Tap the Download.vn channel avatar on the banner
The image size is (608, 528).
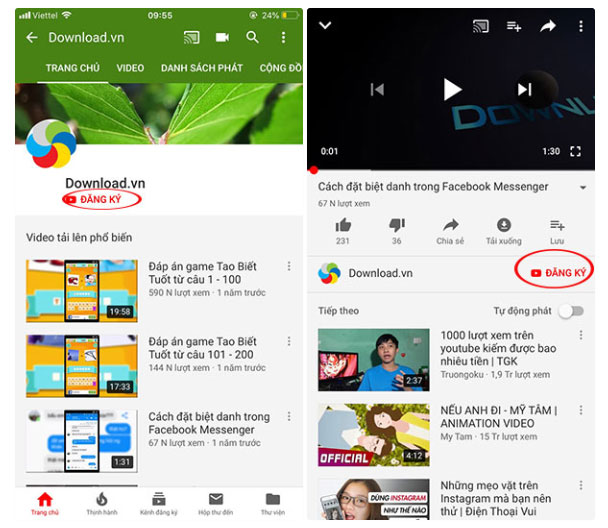[x=51, y=144]
